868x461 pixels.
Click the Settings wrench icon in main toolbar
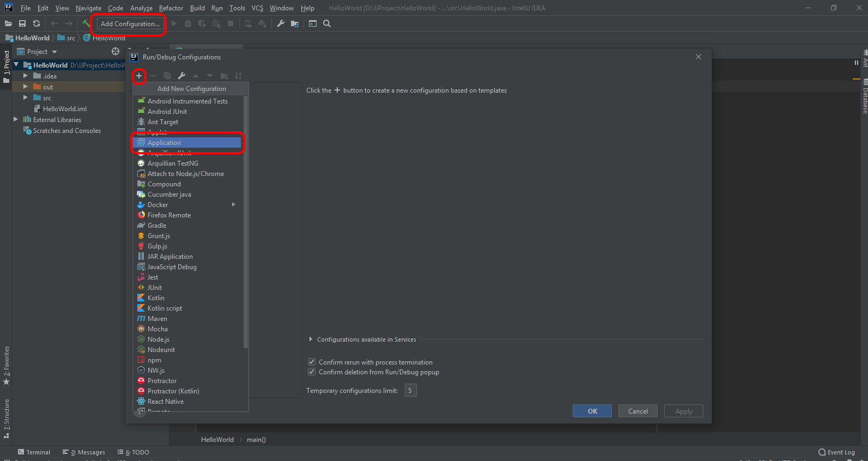pos(281,23)
